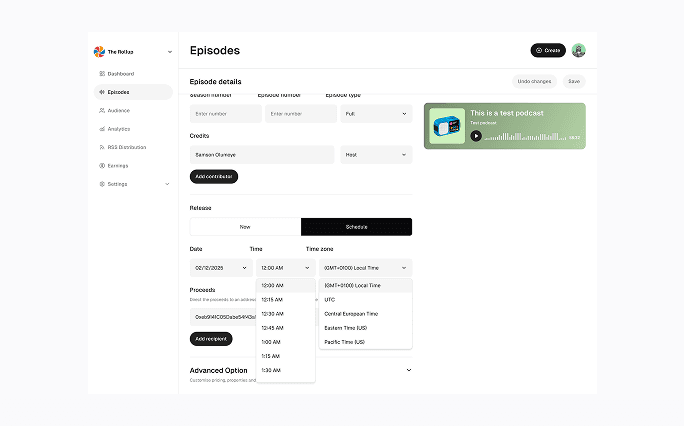Expand the Advanced Option section
This screenshot has width=684, height=426.
pos(409,370)
